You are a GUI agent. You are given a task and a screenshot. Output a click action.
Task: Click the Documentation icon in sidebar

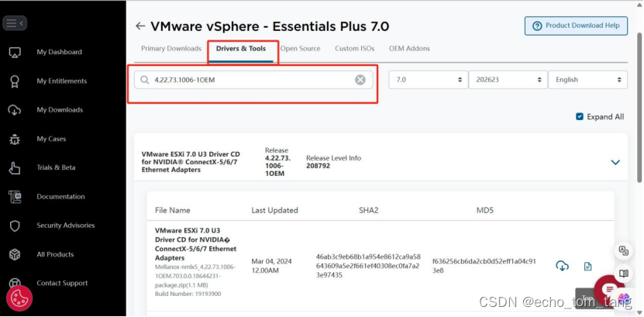(x=15, y=197)
